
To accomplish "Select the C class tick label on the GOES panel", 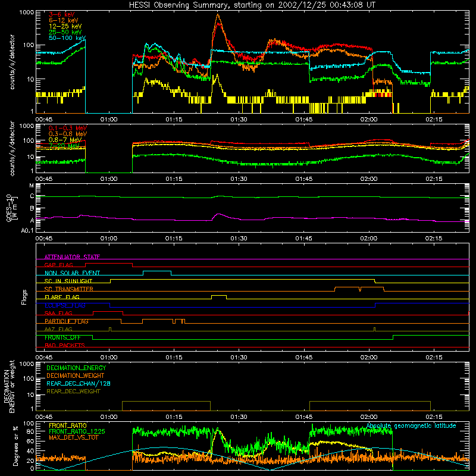I will pyautogui.click(x=32, y=196).
